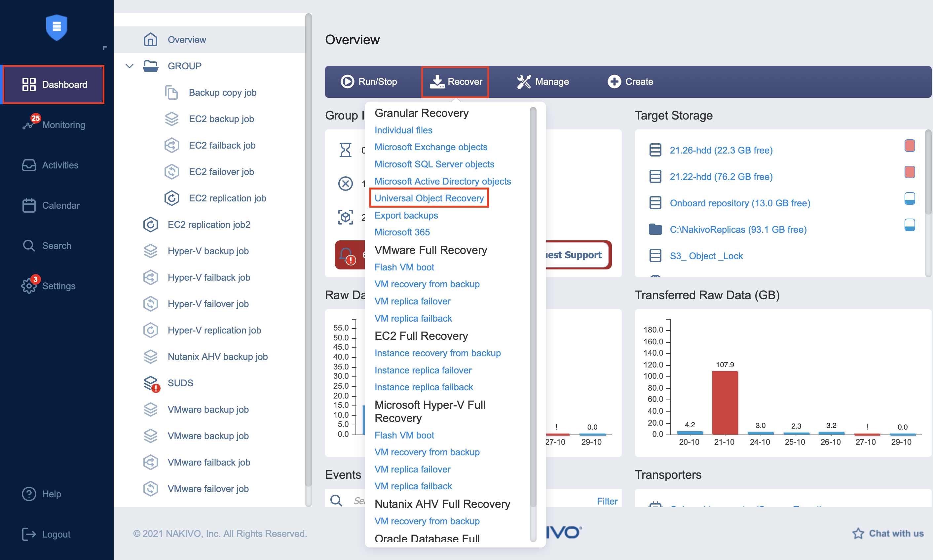Click the Events Filter link

(x=607, y=501)
